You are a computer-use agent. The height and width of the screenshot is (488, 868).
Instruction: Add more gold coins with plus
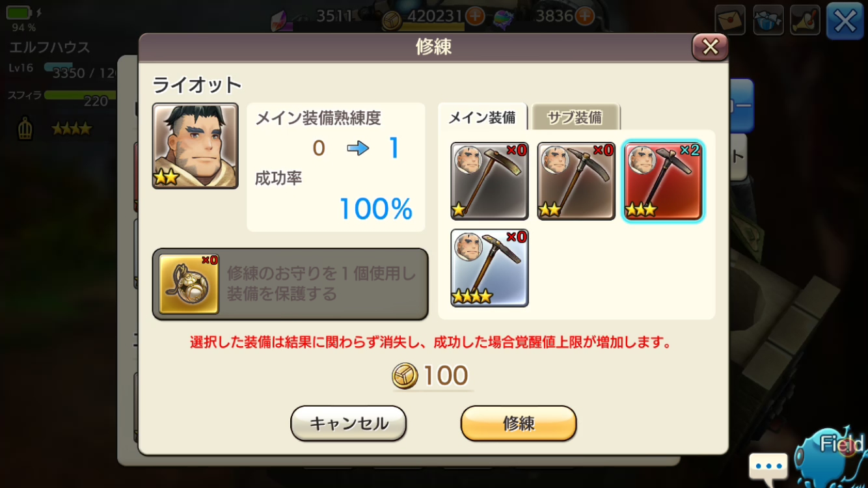tap(475, 16)
